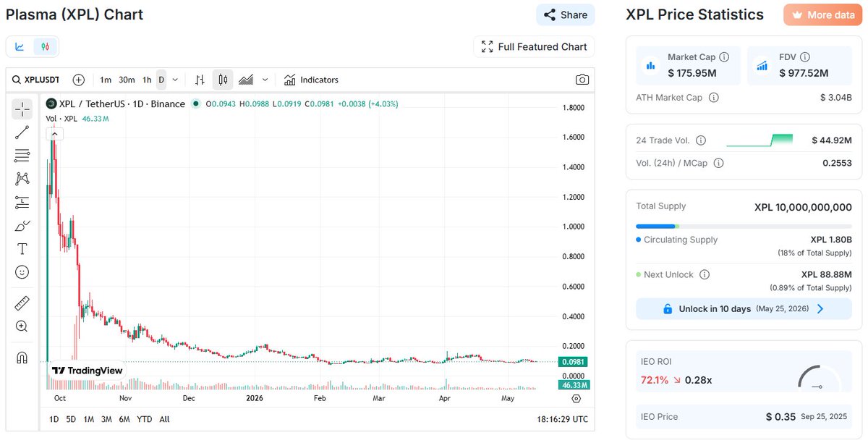Click the $ 175.95M market cap value
Screen dimensions: 868x443
tap(692, 73)
